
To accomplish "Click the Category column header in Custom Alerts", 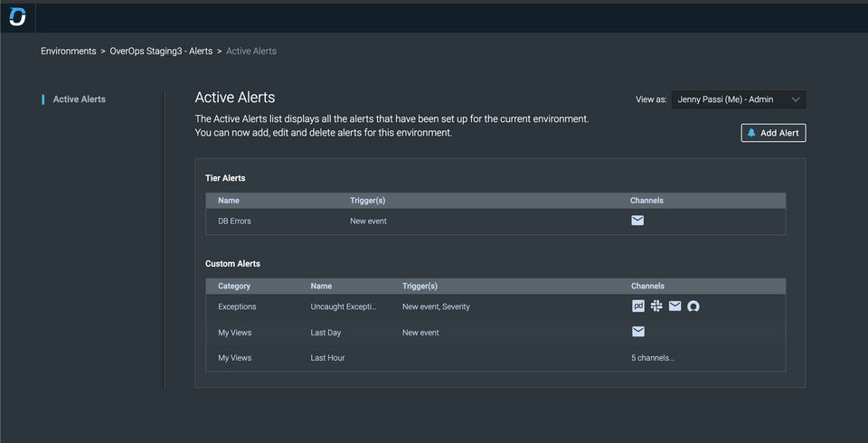I will [237, 286].
